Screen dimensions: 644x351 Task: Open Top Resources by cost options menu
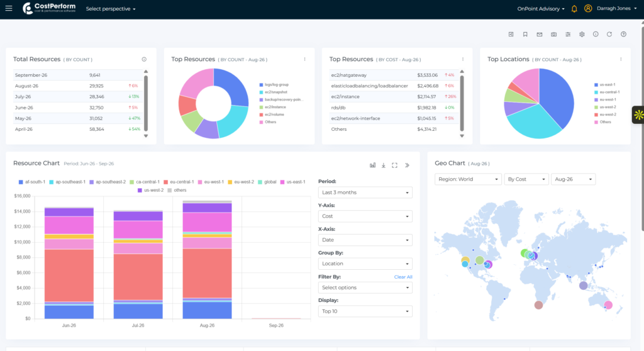point(463,59)
